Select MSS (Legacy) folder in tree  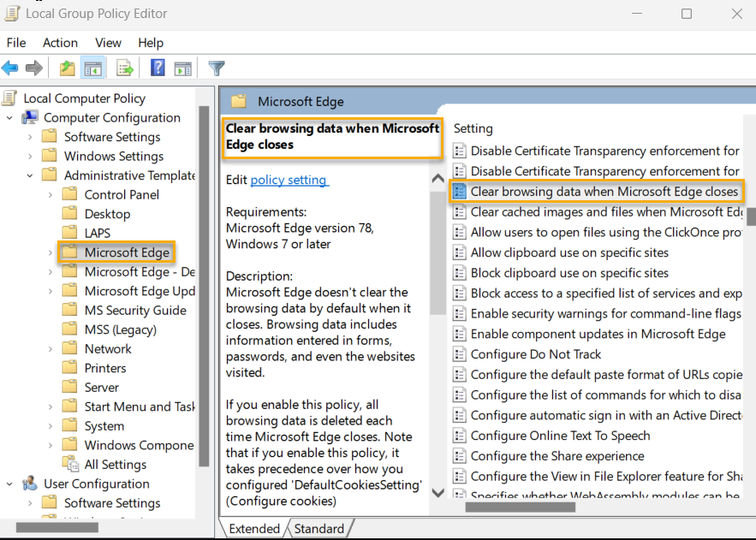click(x=121, y=329)
